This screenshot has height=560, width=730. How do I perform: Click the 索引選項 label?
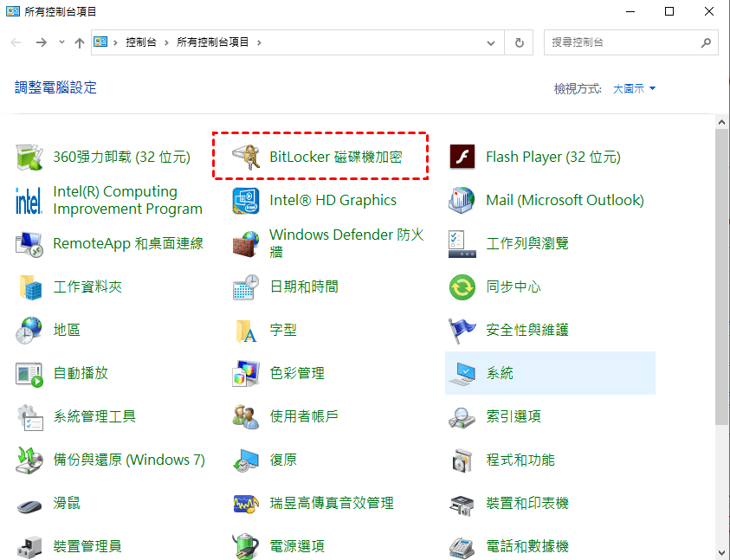(x=514, y=416)
